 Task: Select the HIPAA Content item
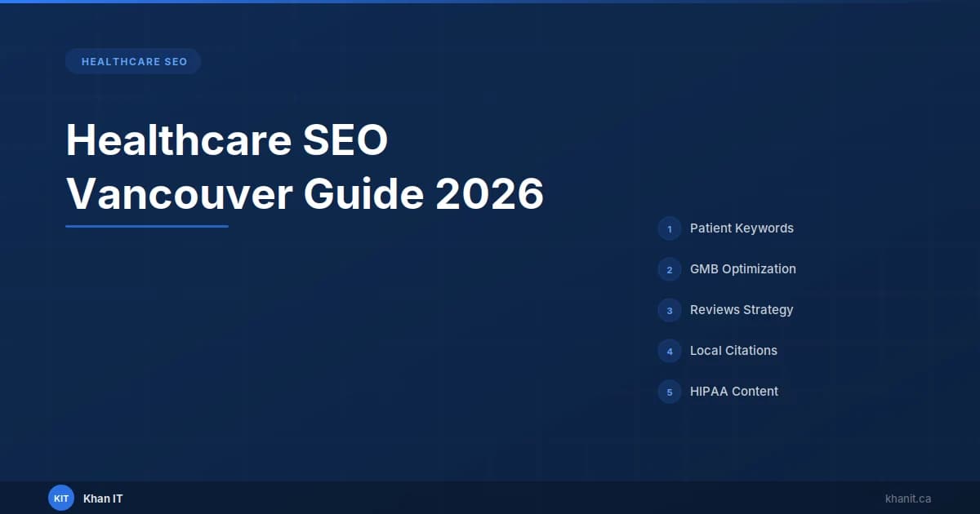[x=734, y=392]
